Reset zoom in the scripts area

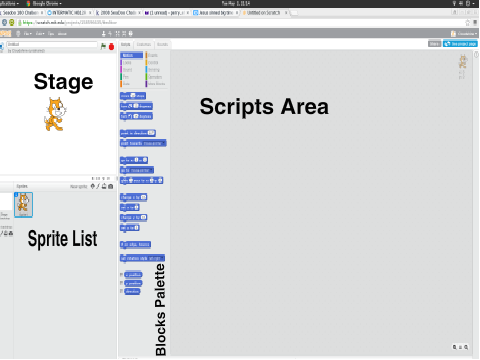460,347
